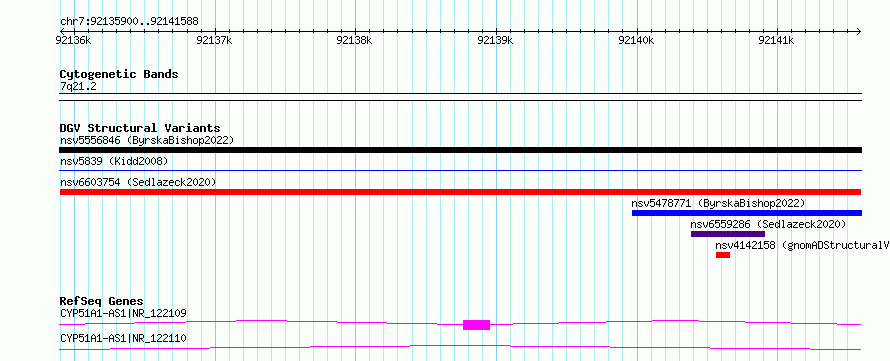890x361 pixels.
Task: Select the nsv5556846 (ByrskaBishop2022) label
Action: [x=147, y=140]
